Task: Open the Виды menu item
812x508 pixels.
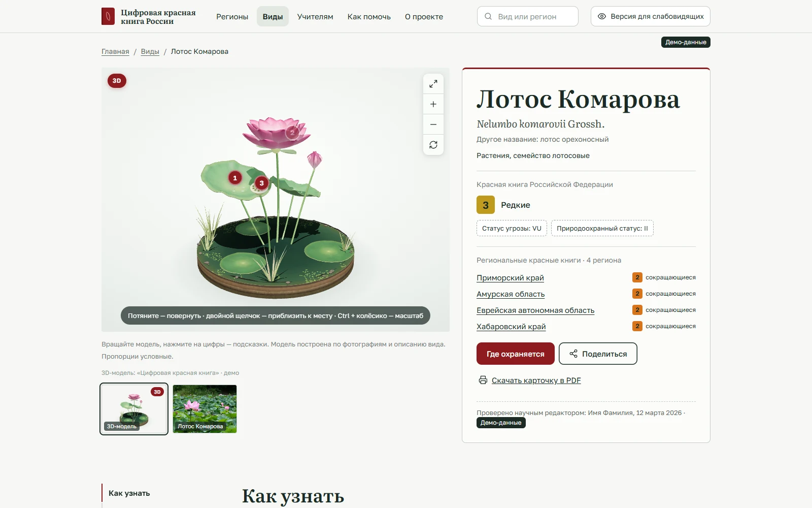Action: pyautogui.click(x=273, y=17)
